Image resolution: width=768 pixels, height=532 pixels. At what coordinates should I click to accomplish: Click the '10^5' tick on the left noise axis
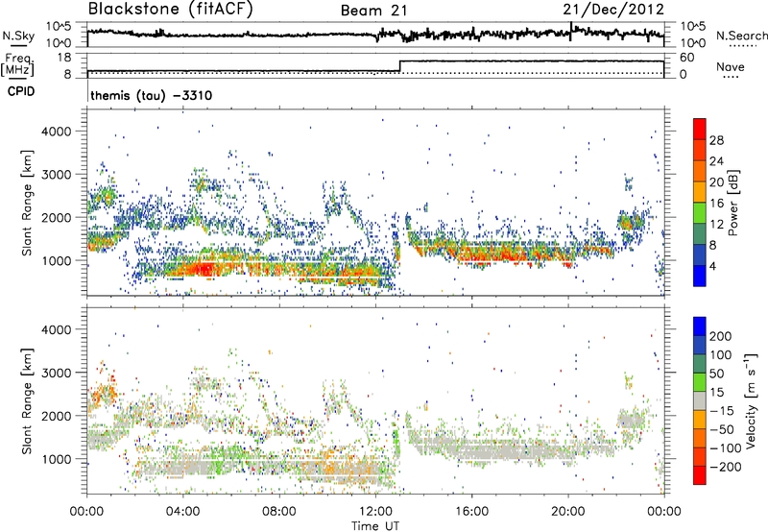[59, 27]
